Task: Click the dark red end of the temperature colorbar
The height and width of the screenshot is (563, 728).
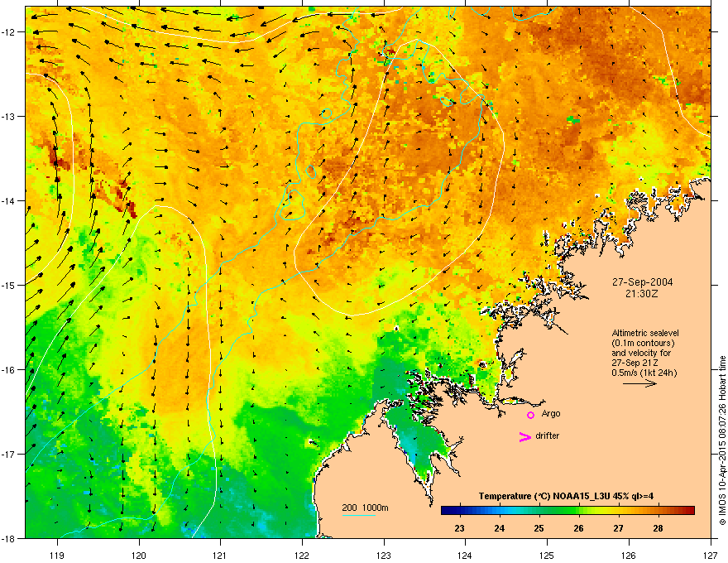Action: pos(689,511)
